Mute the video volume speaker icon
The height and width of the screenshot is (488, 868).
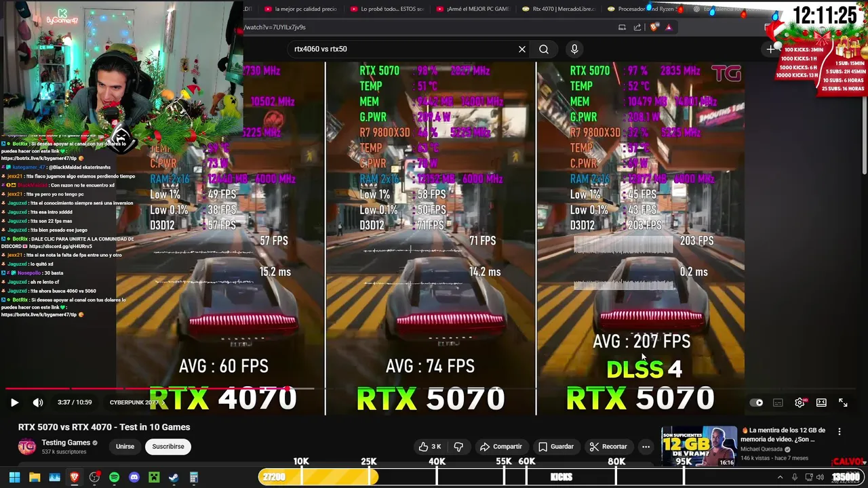pyautogui.click(x=38, y=403)
